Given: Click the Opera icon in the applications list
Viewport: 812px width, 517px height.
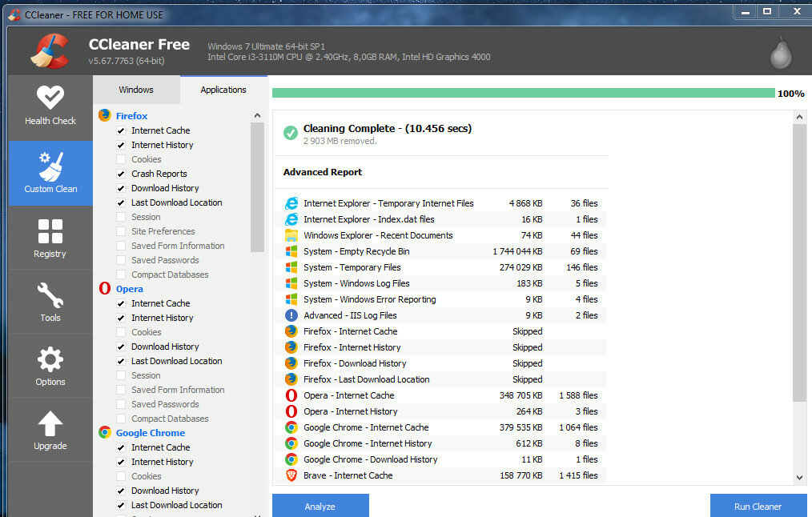Looking at the screenshot, I should click(x=105, y=288).
